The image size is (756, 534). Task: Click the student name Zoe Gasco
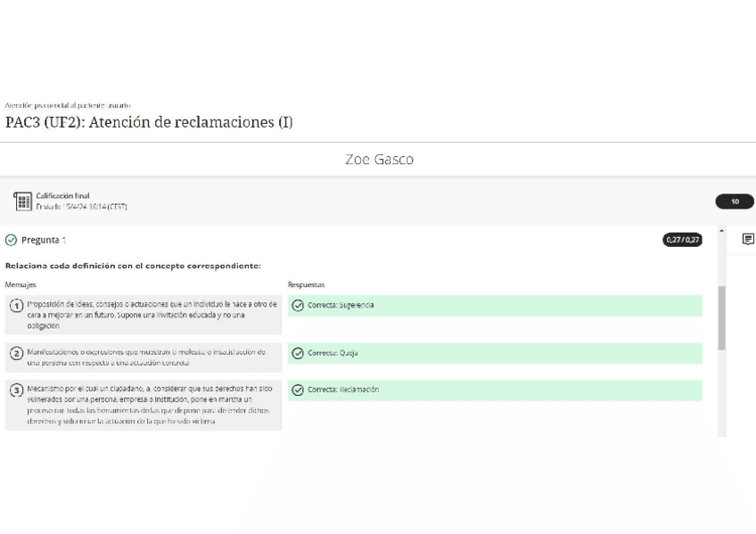pos(379,160)
